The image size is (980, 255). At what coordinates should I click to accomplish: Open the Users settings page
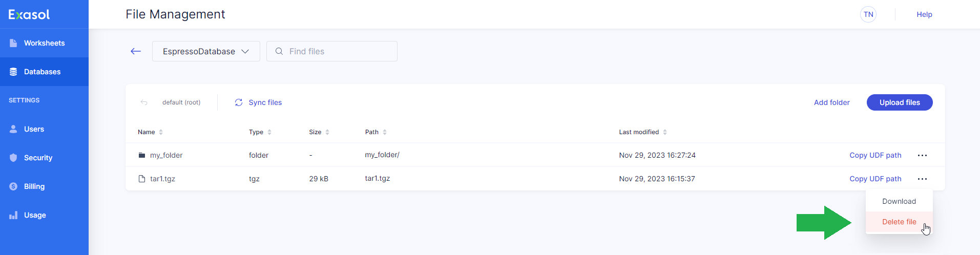[x=34, y=129]
